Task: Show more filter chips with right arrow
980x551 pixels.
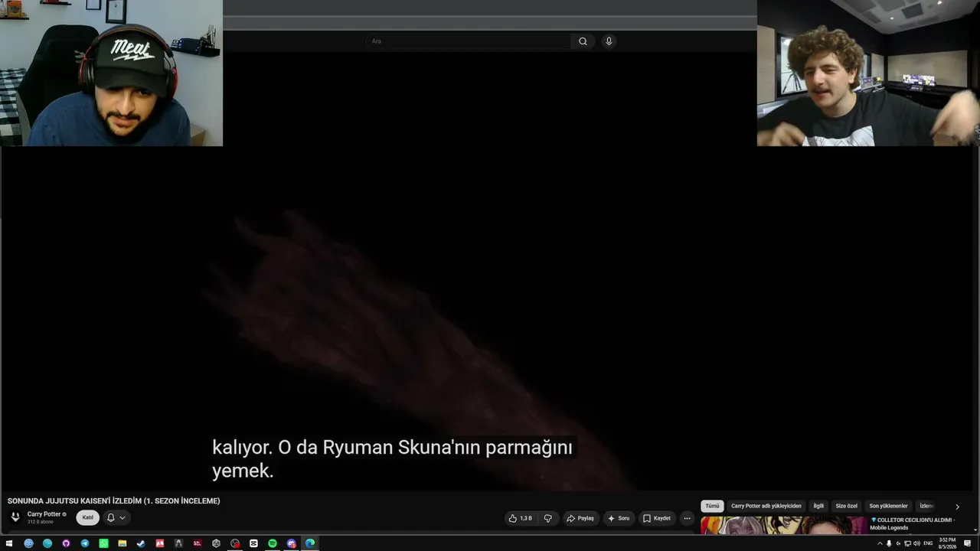Action: [957, 507]
